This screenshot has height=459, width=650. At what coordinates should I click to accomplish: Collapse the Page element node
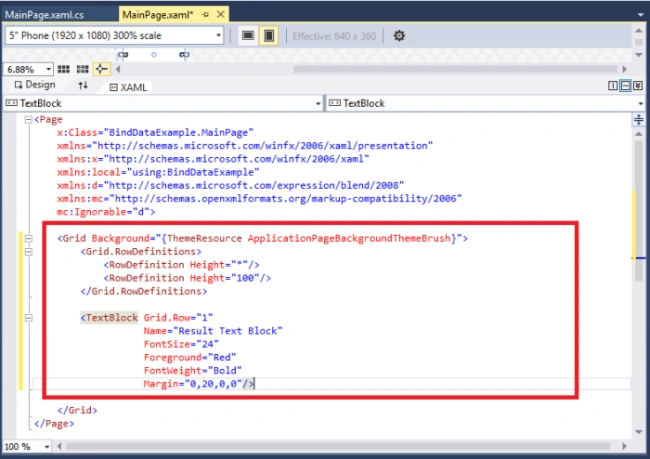click(28, 119)
